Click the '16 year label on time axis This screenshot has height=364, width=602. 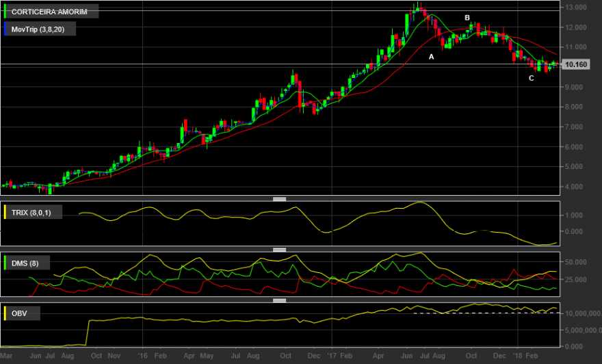pyautogui.click(x=142, y=356)
